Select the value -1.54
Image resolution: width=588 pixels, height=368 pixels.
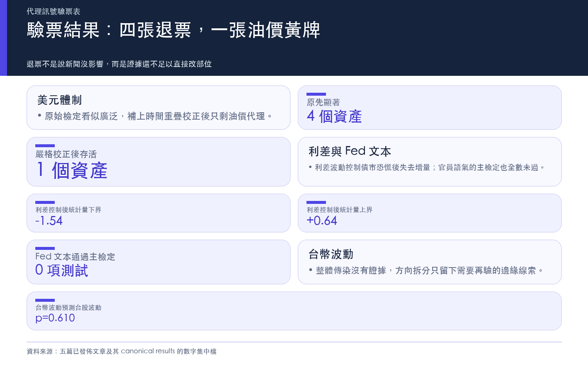coord(49,221)
